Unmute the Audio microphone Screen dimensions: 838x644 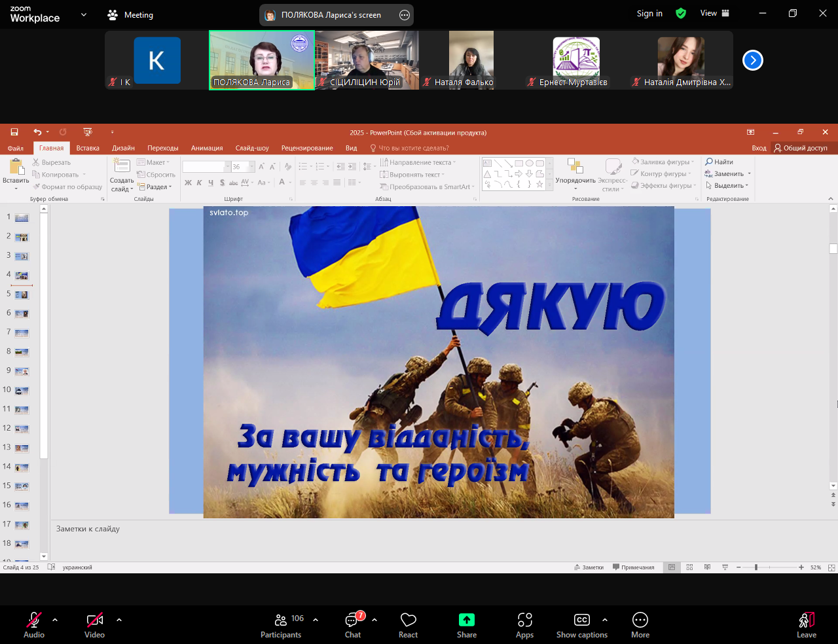click(33, 620)
